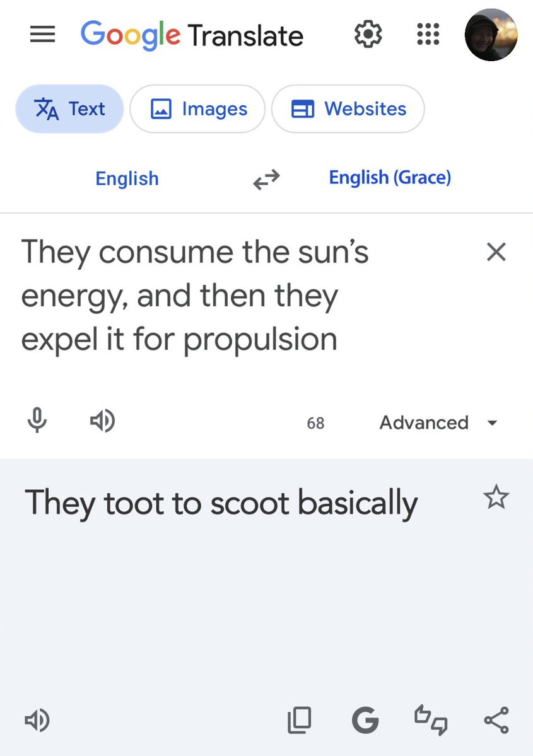
Task: Expand the Advanced dropdown
Action: (x=438, y=423)
